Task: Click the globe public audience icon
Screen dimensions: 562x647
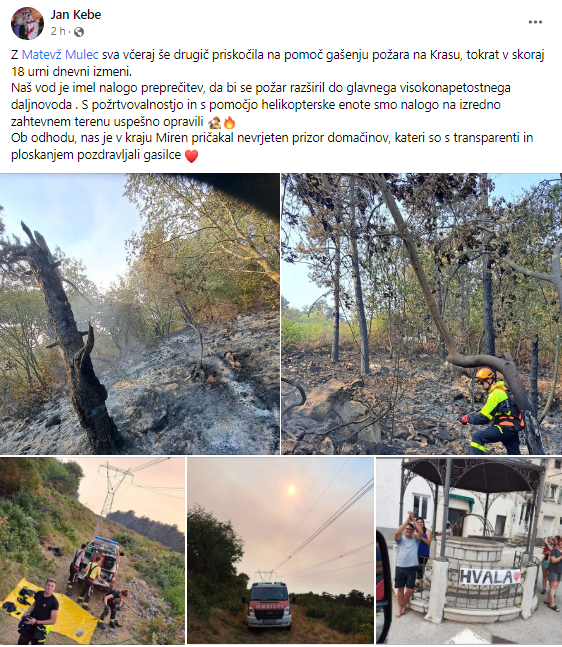Action: point(79,32)
